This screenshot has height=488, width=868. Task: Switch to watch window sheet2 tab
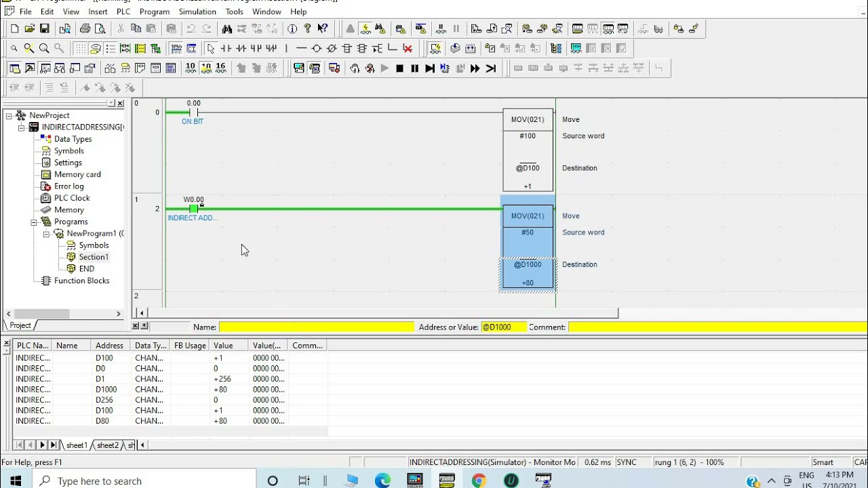(x=107, y=445)
